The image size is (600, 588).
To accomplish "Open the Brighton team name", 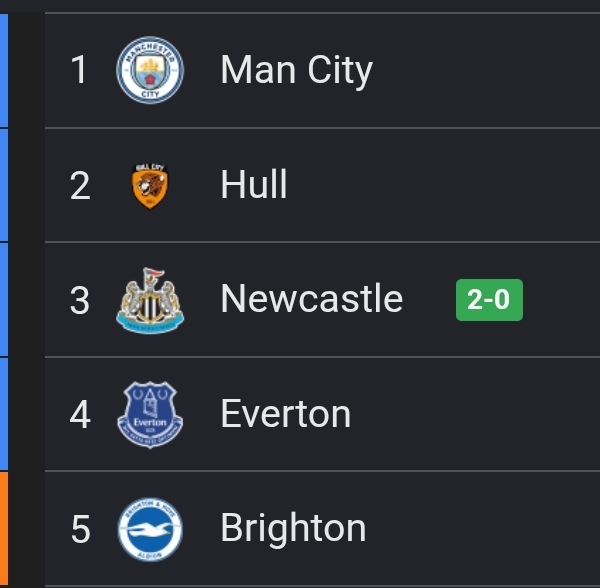I will coord(293,528).
